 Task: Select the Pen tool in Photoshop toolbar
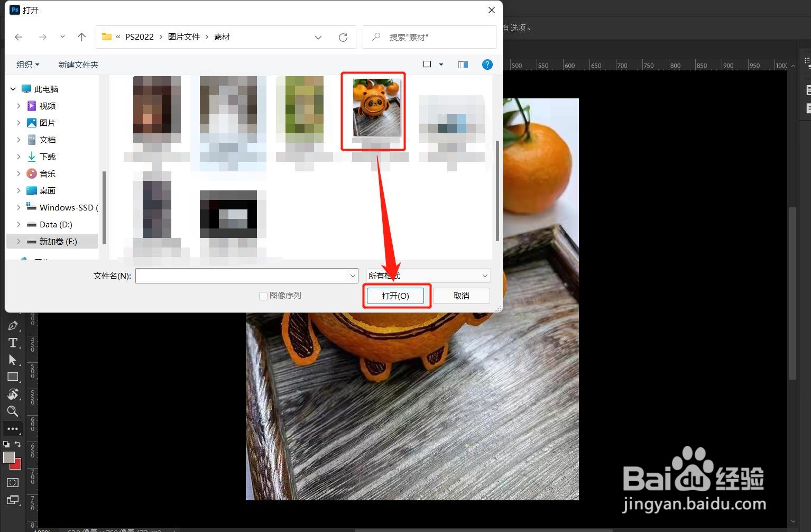tap(13, 326)
